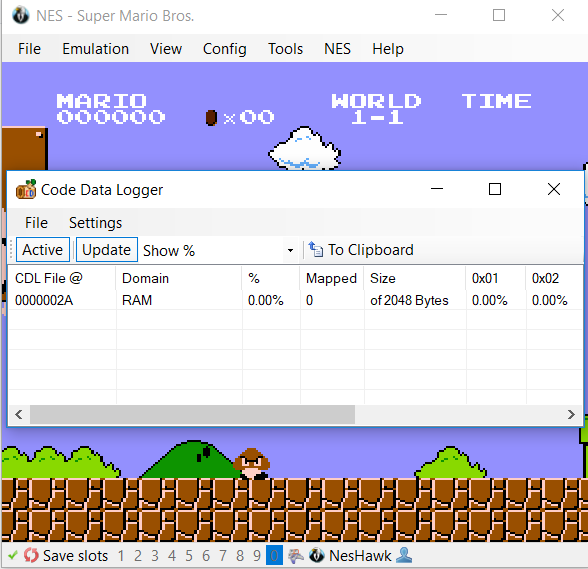
Task: Open the Settings menu in Code Data Logger
Action: pyautogui.click(x=96, y=223)
